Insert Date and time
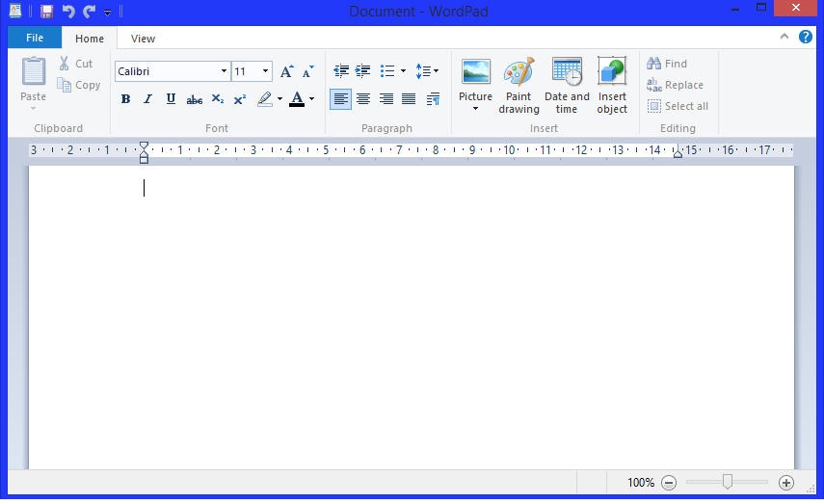 [567, 85]
